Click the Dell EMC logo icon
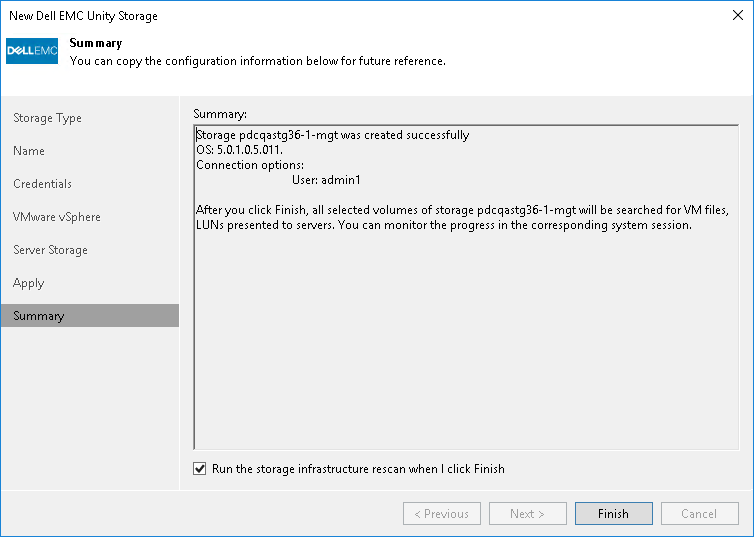This screenshot has width=754, height=537. (x=33, y=51)
